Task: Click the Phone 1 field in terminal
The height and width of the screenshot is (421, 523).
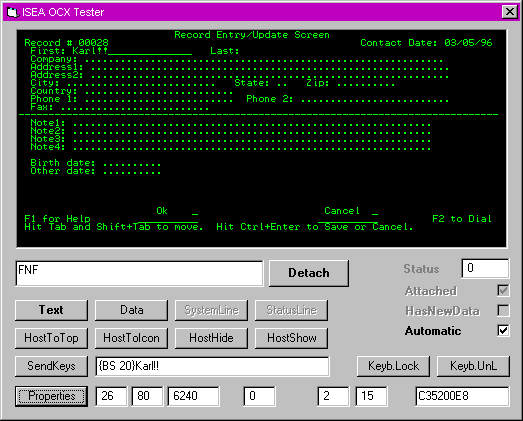Action: coord(159,99)
